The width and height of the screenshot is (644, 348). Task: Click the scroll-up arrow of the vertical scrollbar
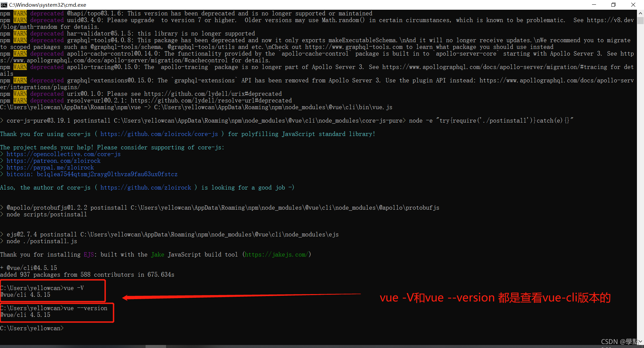[640, 13]
